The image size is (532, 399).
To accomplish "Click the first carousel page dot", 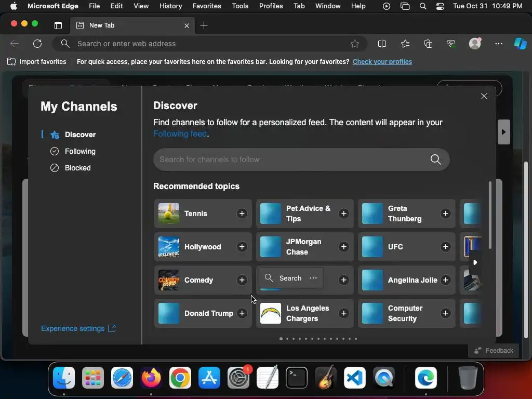I will [x=281, y=339].
